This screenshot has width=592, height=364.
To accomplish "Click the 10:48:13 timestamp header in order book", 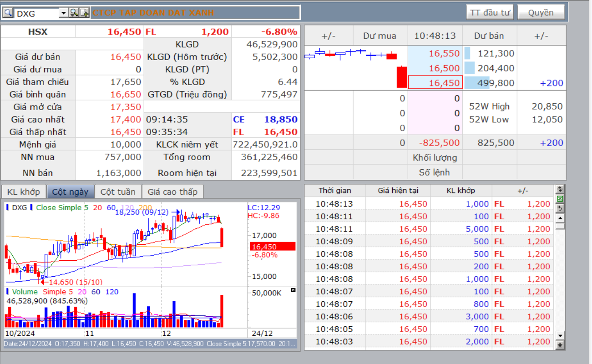I will 435,36.
